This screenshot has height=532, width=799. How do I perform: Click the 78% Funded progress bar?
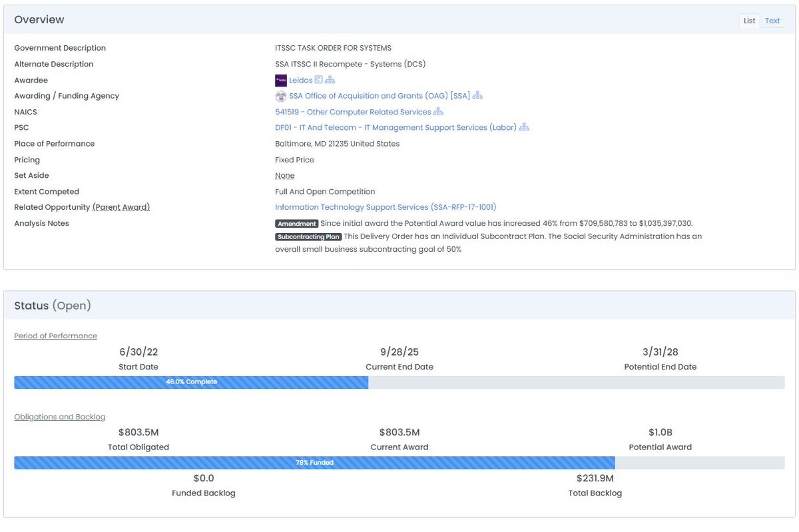tap(314, 463)
